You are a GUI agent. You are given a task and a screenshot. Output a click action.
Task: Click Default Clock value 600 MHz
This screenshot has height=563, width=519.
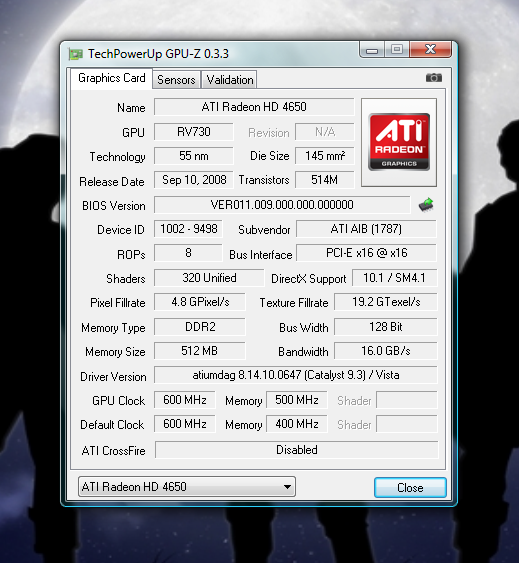click(x=185, y=424)
